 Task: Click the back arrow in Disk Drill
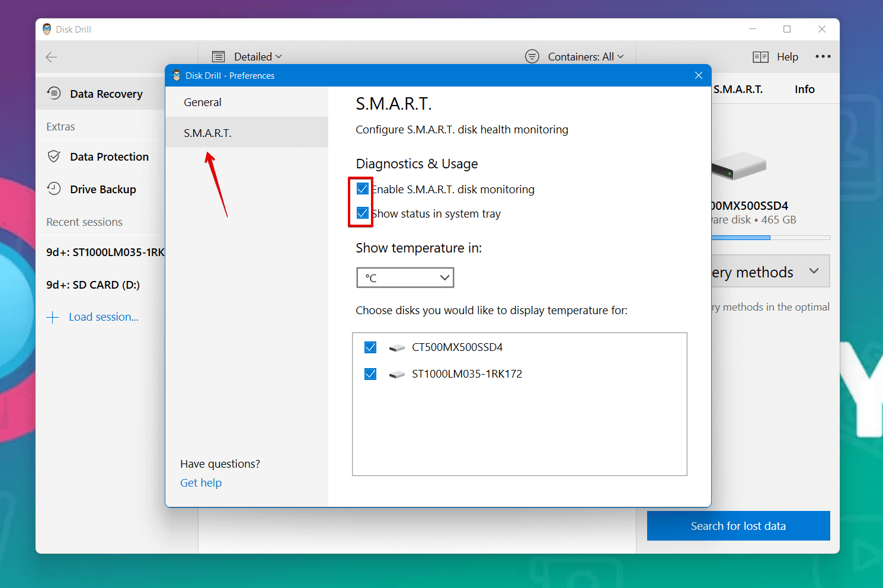(52, 57)
